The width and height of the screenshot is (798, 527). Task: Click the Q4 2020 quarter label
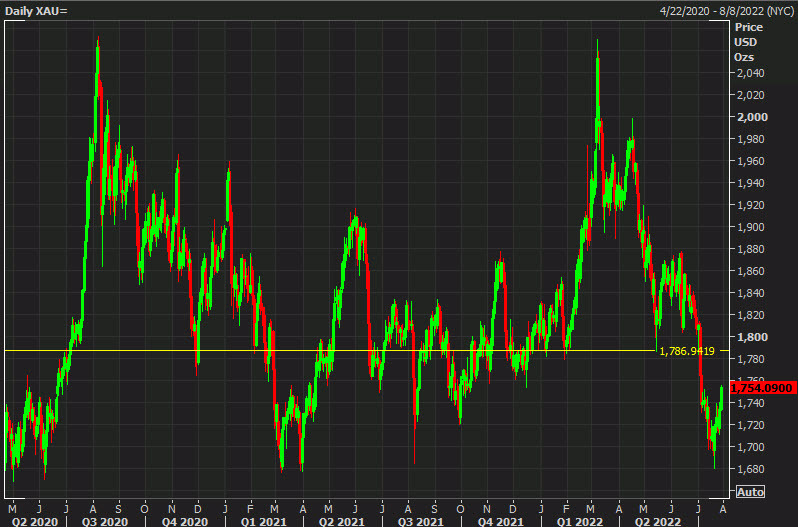pyautogui.click(x=185, y=521)
